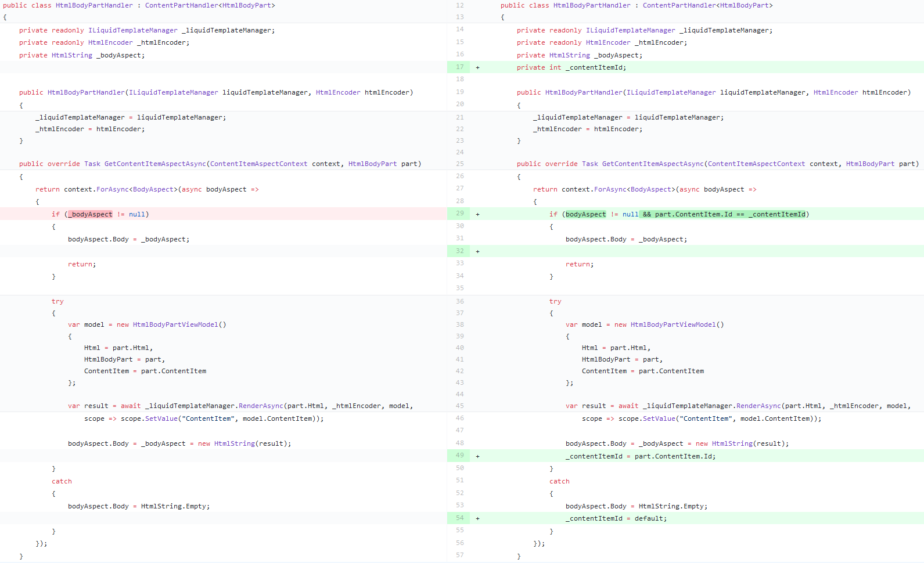Click line number 40

click(x=460, y=348)
